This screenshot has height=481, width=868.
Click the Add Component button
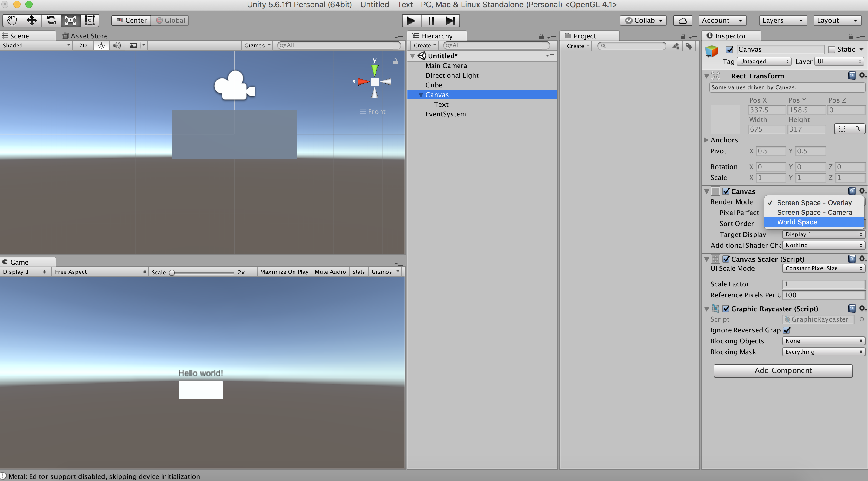click(x=783, y=371)
